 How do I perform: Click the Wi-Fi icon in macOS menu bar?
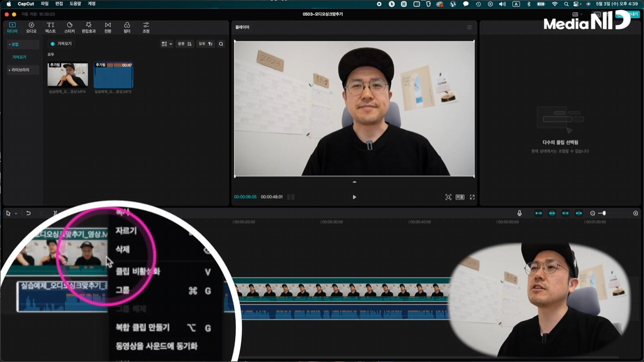[x=555, y=4]
